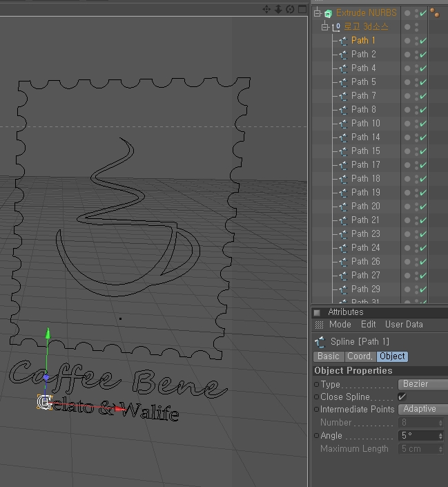The image size is (448, 487).
Task: Click the spline icon of Path 18
Action: [343, 179]
